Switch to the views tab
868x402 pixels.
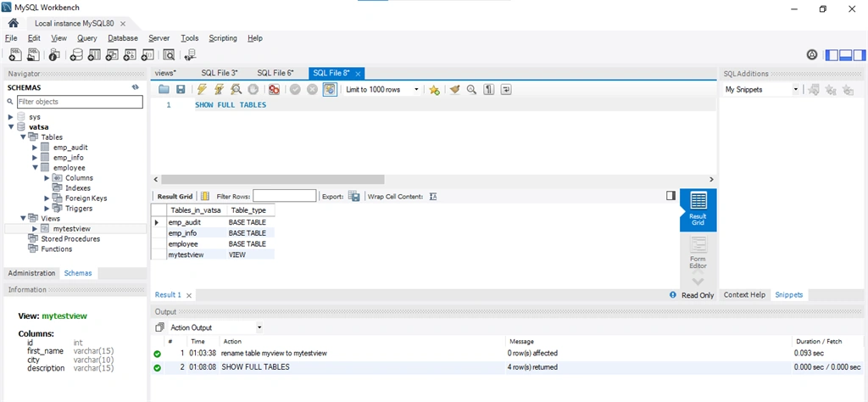pyautogui.click(x=165, y=73)
